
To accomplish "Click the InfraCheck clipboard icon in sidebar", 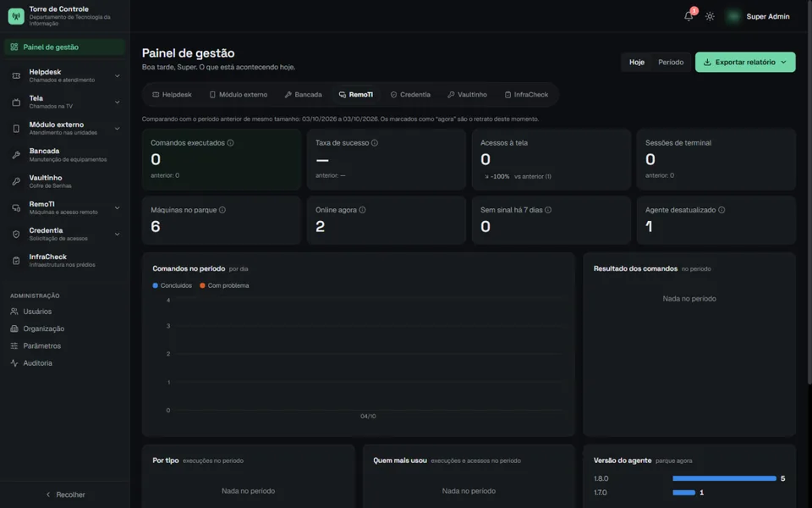I will 16,261.
